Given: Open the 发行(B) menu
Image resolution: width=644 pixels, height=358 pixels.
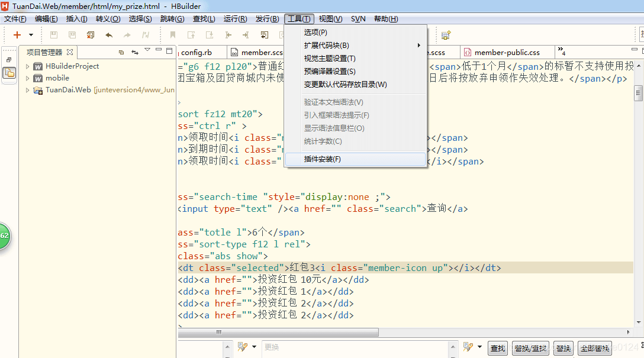Looking at the screenshot, I should point(267,19).
